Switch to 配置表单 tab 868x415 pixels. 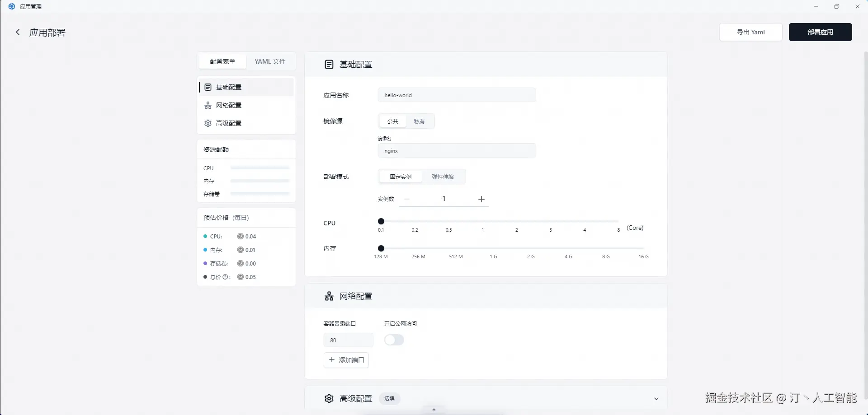pyautogui.click(x=222, y=61)
